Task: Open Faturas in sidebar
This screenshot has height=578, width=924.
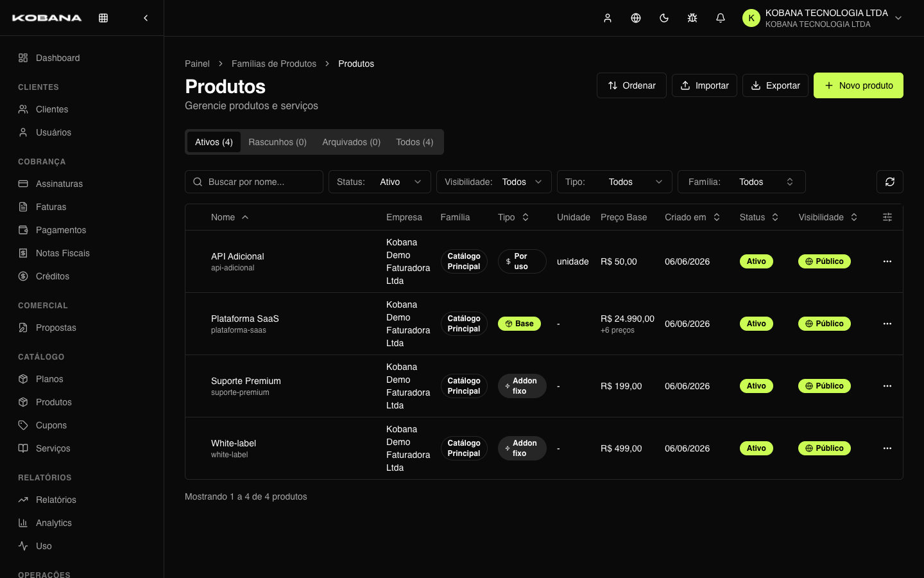Action: tap(82, 207)
